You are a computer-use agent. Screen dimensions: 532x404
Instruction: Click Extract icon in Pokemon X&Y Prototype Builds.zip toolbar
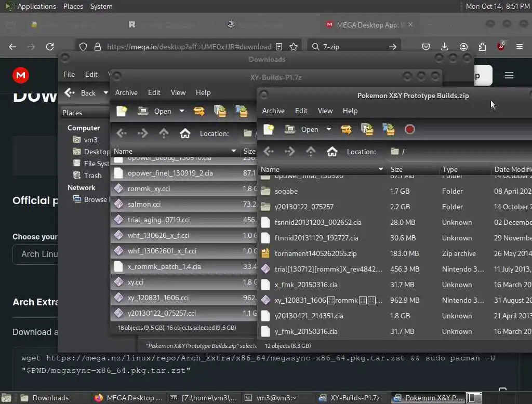[x=346, y=129]
